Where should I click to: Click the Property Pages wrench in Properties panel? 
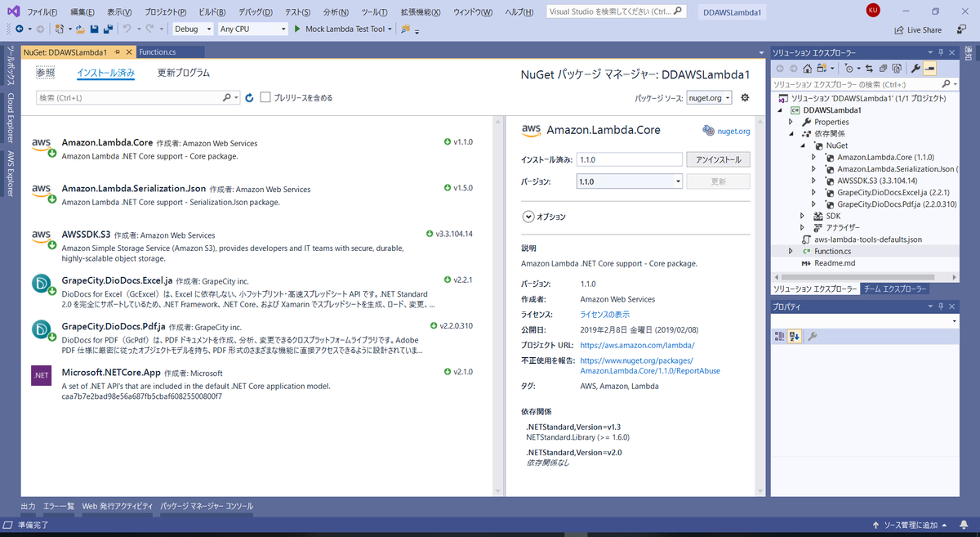pyautogui.click(x=813, y=336)
